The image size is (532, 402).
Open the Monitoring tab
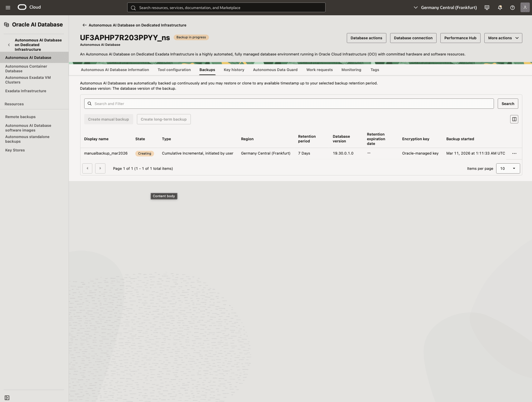pos(351,70)
